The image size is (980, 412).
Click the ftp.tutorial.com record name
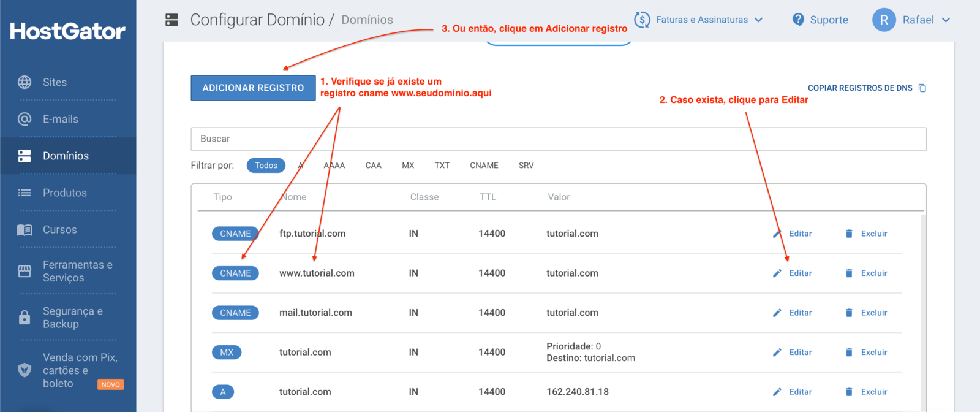point(312,234)
